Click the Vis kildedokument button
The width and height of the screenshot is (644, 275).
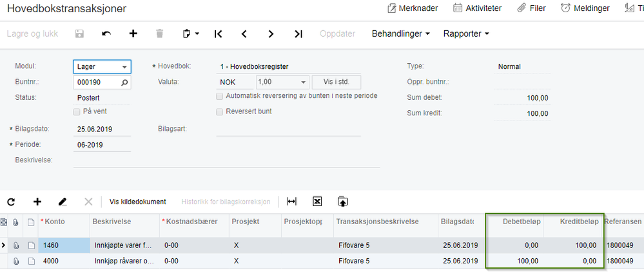(137, 202)
